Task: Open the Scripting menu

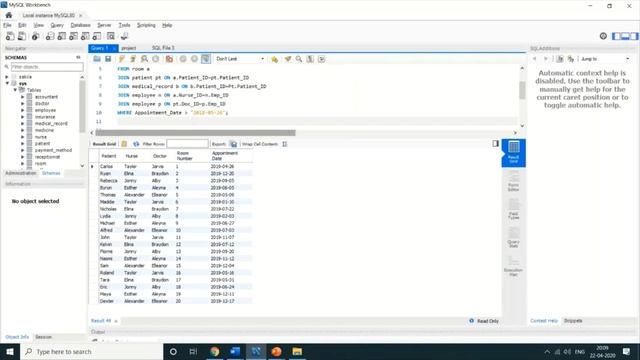Action: pos(146,25)
